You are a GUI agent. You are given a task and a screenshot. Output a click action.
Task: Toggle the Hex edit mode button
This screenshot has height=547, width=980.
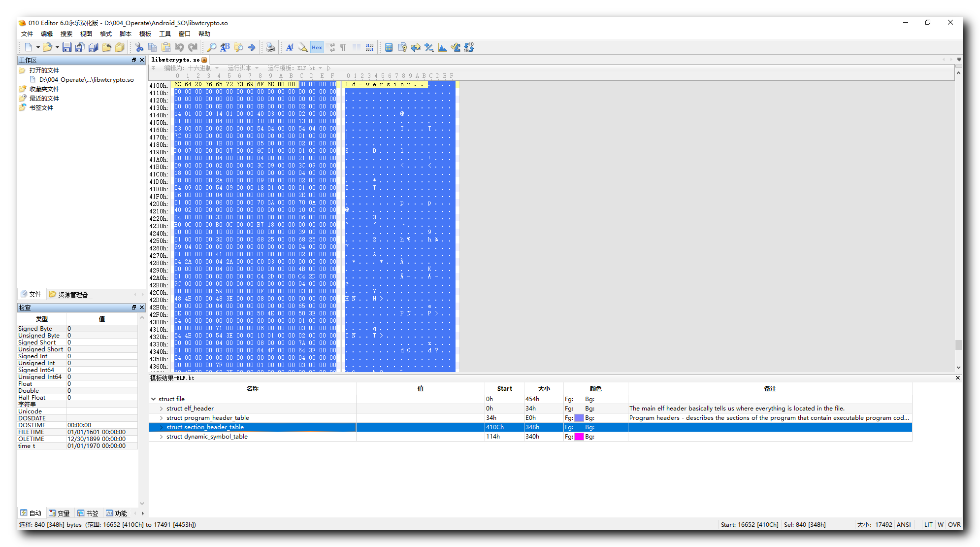click(x=317, y=47)
